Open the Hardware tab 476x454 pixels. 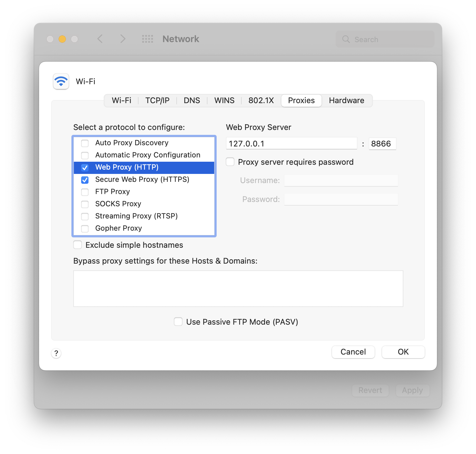tap(347, 100)
